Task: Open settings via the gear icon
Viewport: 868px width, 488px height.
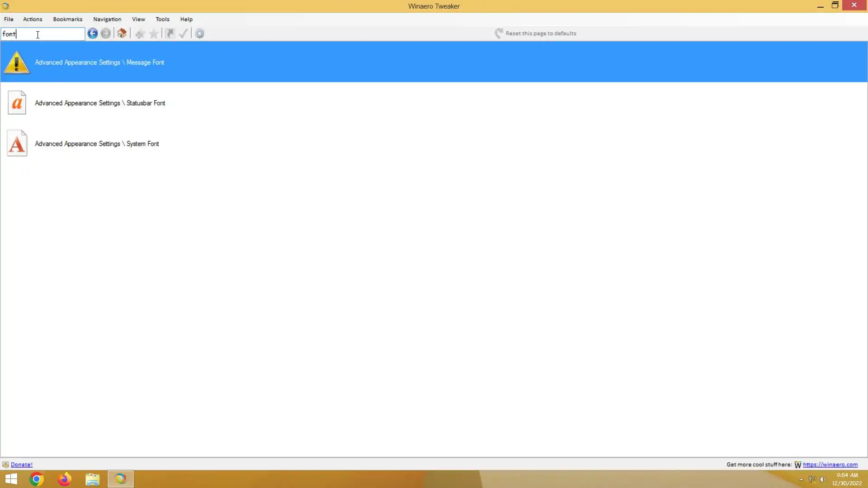Action: tap(200, 33)
